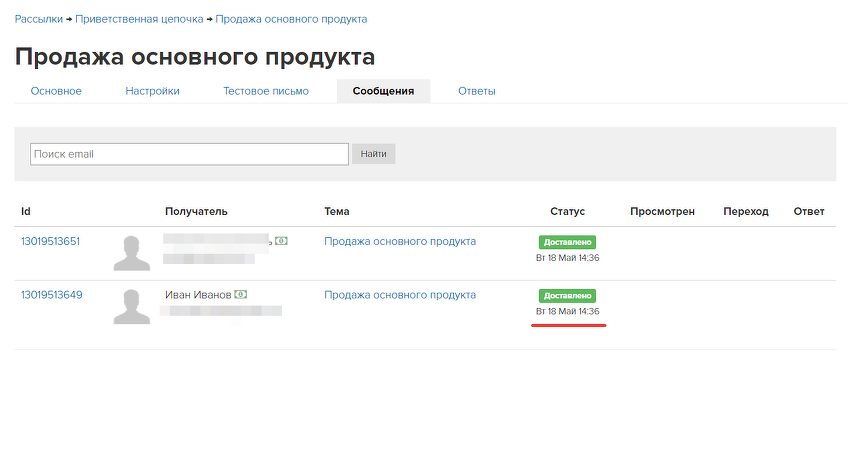This screenshot has width=848, height=455.
Task: Click the avatar of Иван Иванов
Action: coord(132,306)
